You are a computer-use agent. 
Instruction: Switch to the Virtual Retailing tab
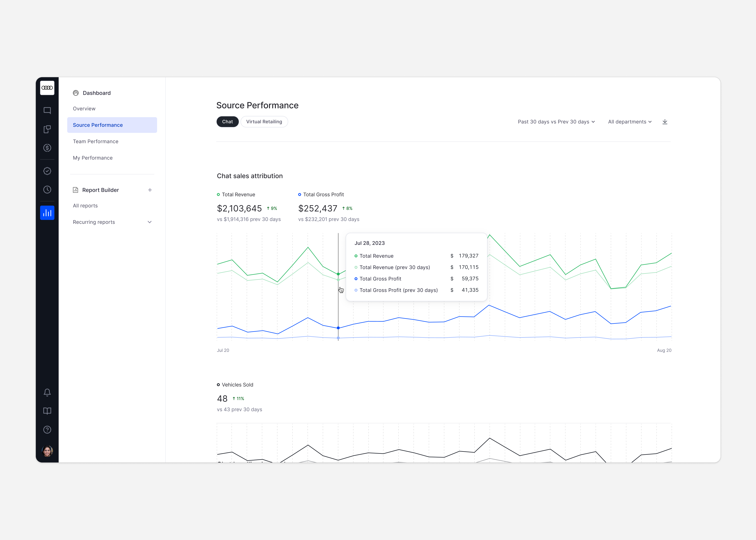264,122
